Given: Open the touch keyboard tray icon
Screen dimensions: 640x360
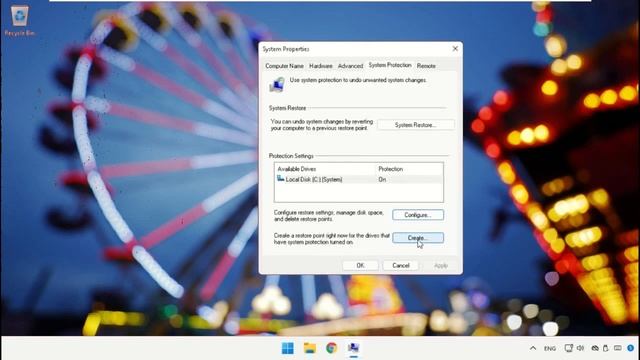Looking at the screenshot, I should (618, 348).
